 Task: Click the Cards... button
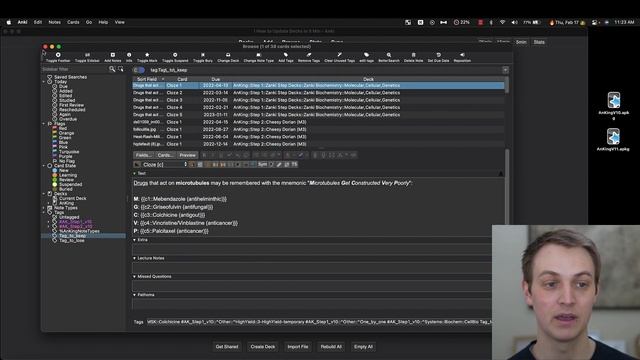166,155
